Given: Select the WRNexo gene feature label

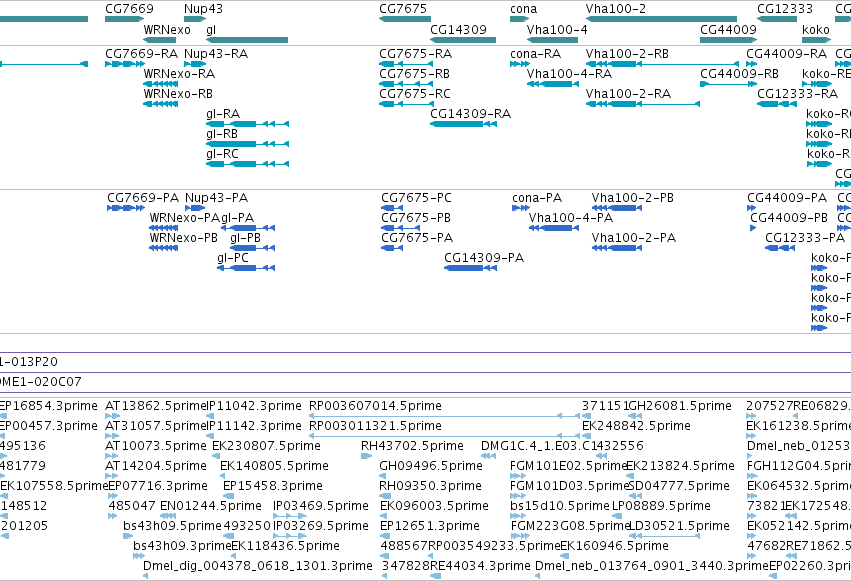Looking at the screenshot, I should [x=167, y=30].
